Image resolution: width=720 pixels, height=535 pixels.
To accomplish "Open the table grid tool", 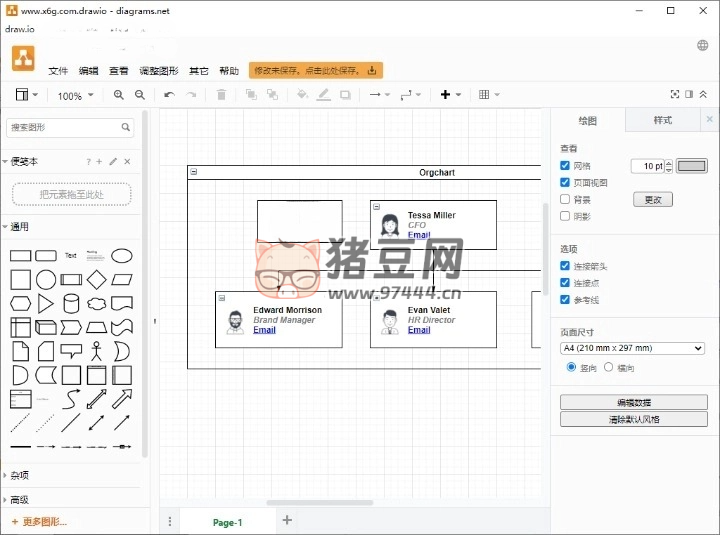I will pyautogui.click(x=485, y=95).
